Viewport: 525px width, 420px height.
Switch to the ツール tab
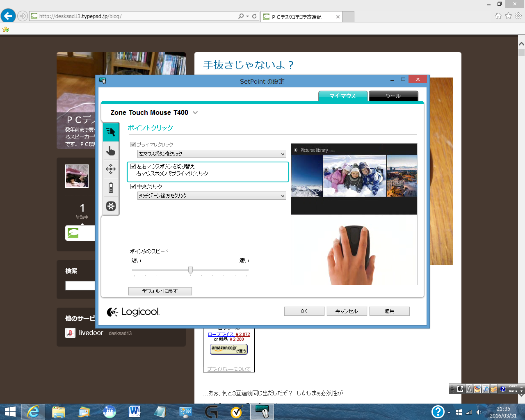[x=393, y=96]
